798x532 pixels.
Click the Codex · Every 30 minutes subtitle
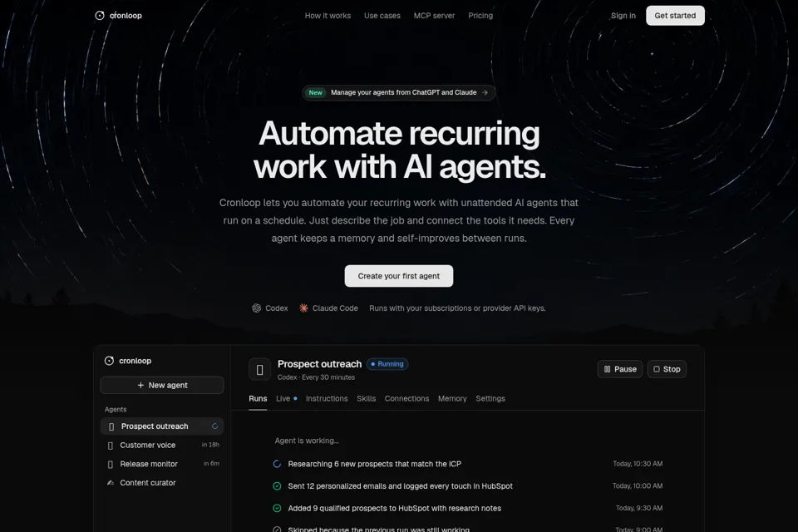point(316,377)
